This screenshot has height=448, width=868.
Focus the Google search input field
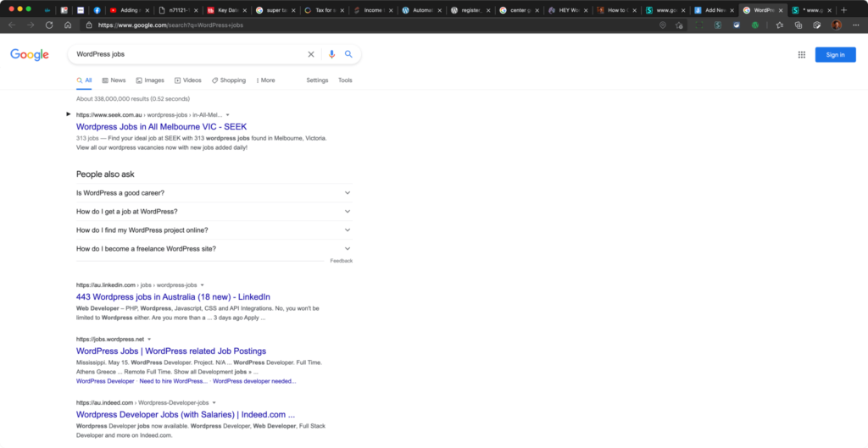(x=188, y=54)
